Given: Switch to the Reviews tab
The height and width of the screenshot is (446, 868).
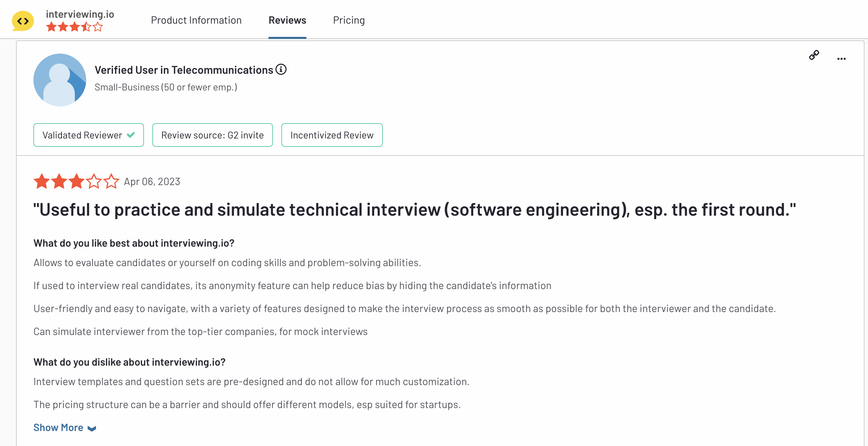Looking at the screenshot, I should pos(287,20).
